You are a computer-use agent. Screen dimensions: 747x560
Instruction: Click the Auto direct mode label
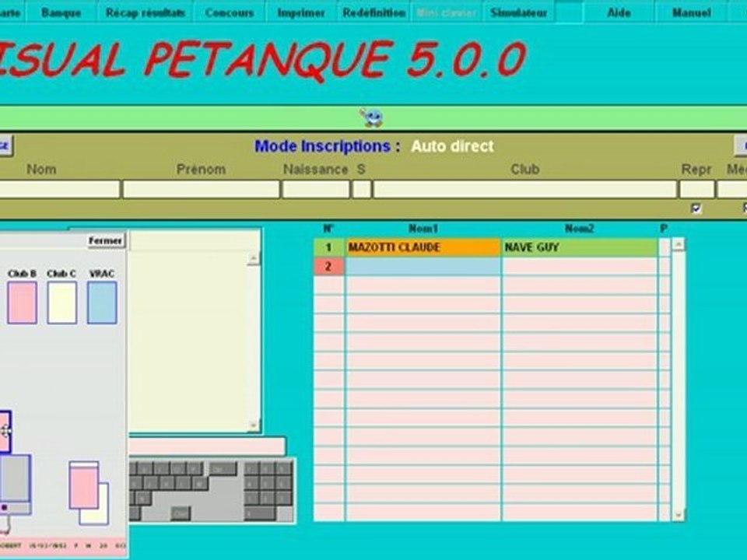click(x=452, y=146)
